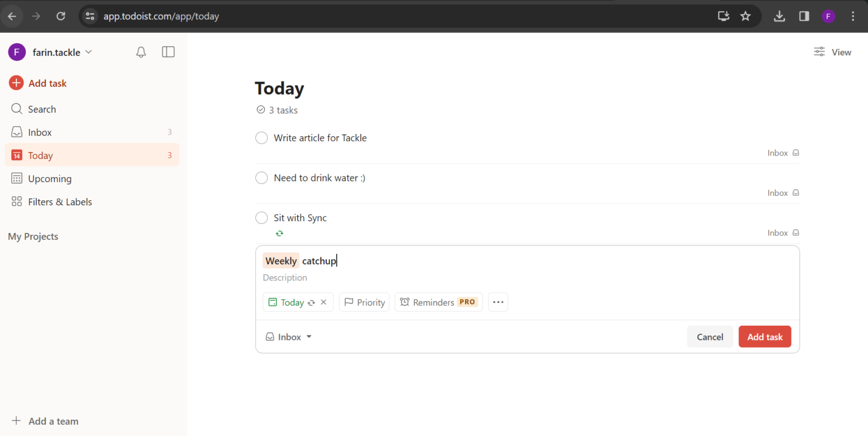Click the red Add task submit button
Image resolution: width=868 pixels, height=436 pixels.
pyautogui.click(x=765, y=337)
